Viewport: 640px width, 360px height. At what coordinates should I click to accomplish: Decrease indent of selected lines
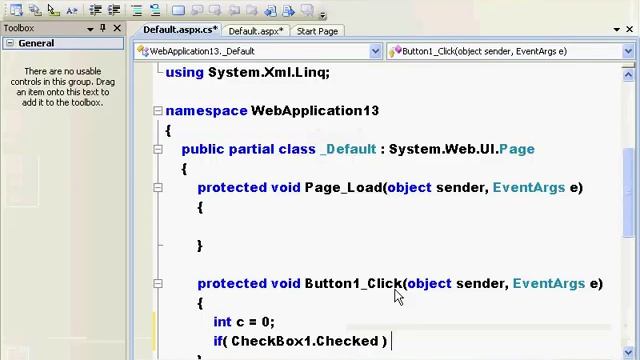click(x=95, y=10)
